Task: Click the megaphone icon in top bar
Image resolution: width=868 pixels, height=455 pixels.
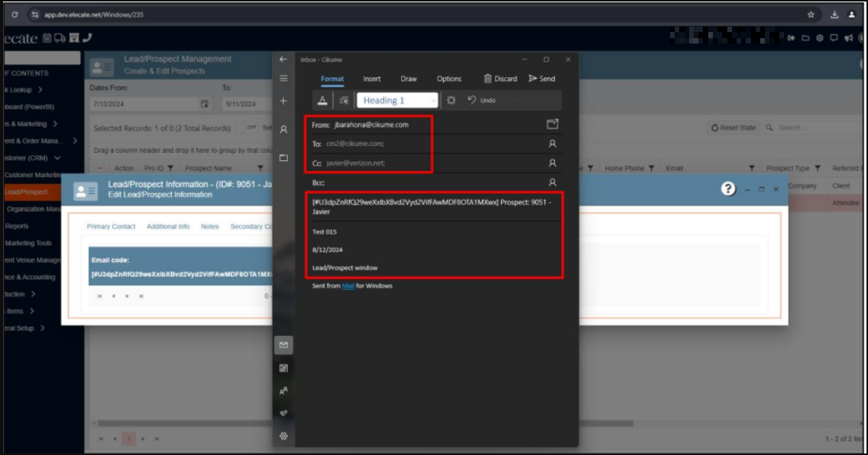Action: pos(848,37)
